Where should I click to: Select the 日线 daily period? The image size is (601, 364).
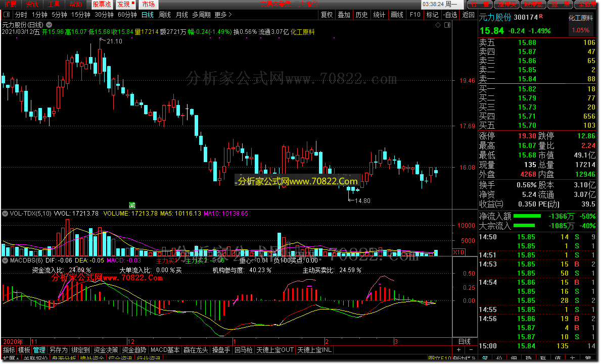[148, 15]
